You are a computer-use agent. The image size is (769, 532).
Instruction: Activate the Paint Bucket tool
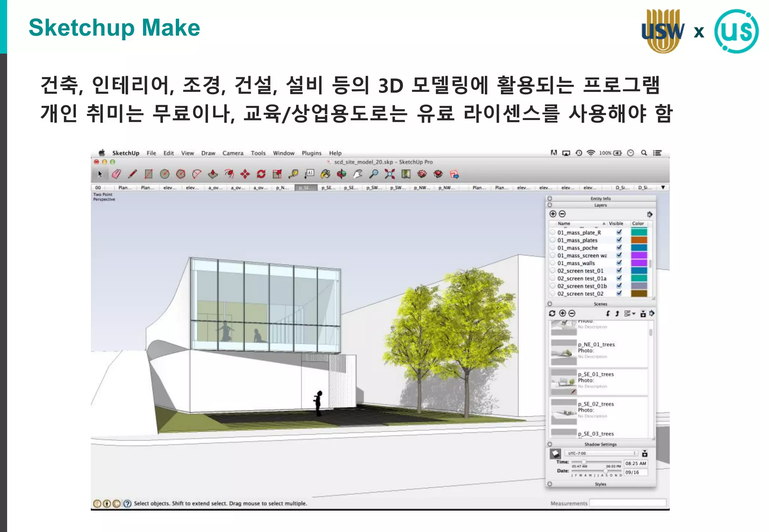tap(326, 174)
